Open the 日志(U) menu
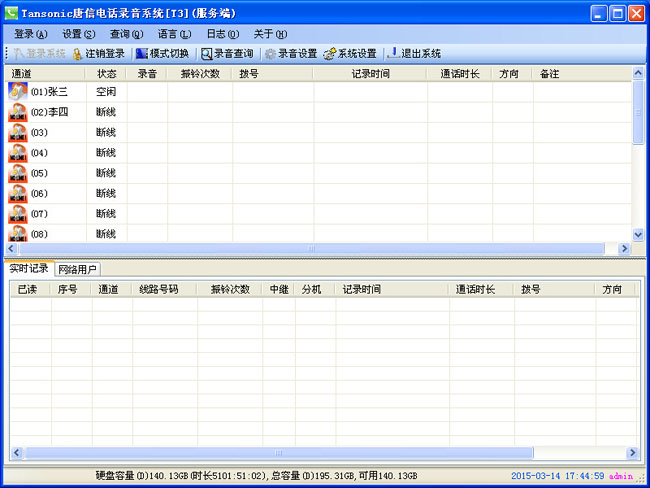Viewport: 650px width, 488px height. click(x=222, y=34)
